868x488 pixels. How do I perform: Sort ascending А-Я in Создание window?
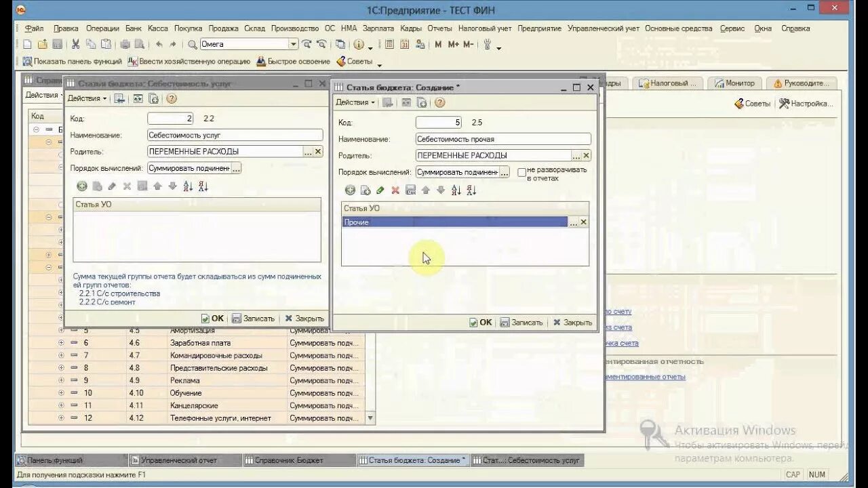point(456,190)
